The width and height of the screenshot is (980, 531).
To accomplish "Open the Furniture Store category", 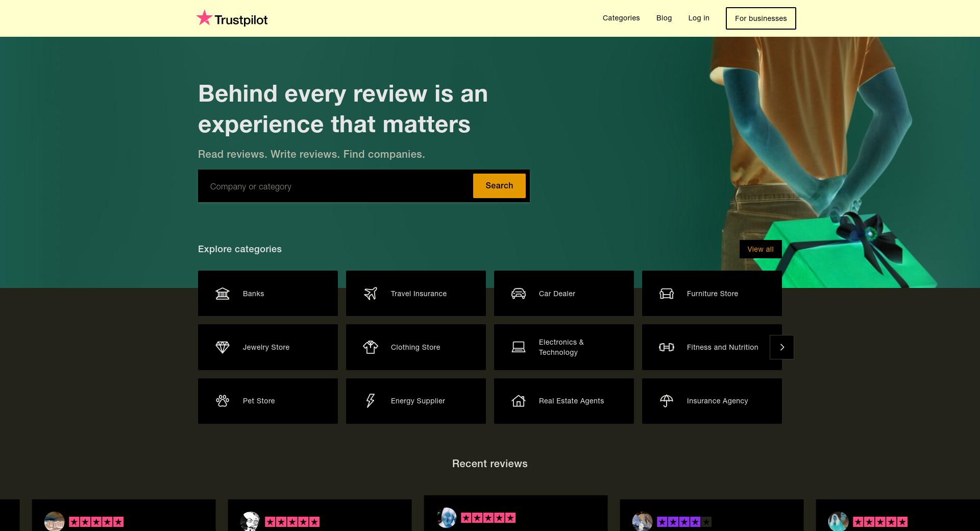I will pyautogui.click(x=712, y=294).
